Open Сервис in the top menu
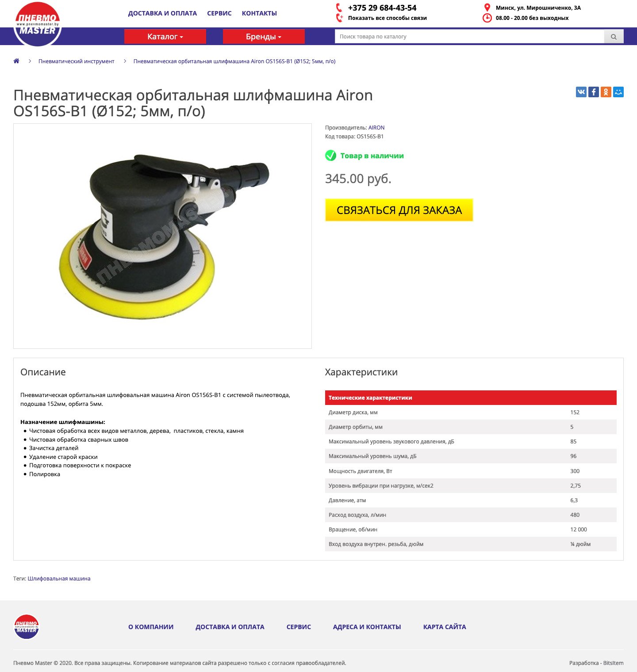The width and height of the screenshot is (637, 672). pyautogui.click(x=219, y=13)
